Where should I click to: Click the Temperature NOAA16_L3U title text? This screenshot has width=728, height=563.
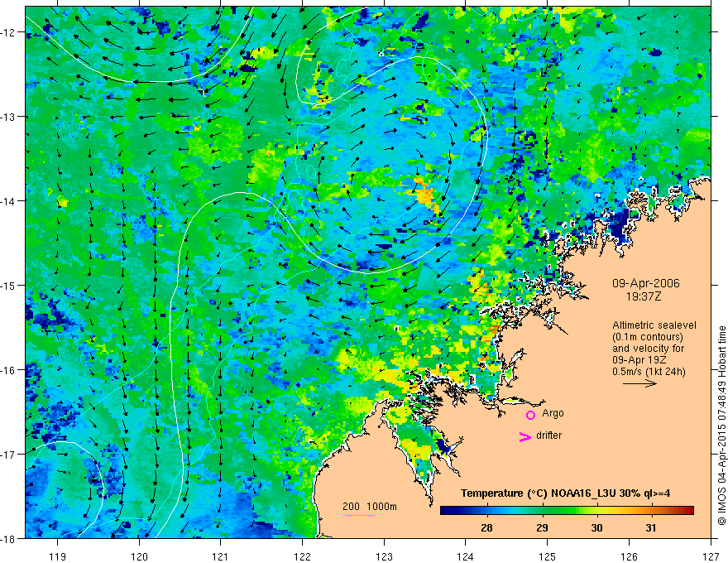(x=565, y=493)
